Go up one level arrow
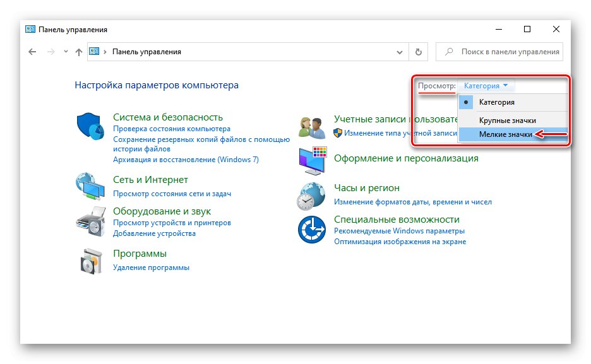This screenshot has height=364, width=591. click(x=78, y=52)
